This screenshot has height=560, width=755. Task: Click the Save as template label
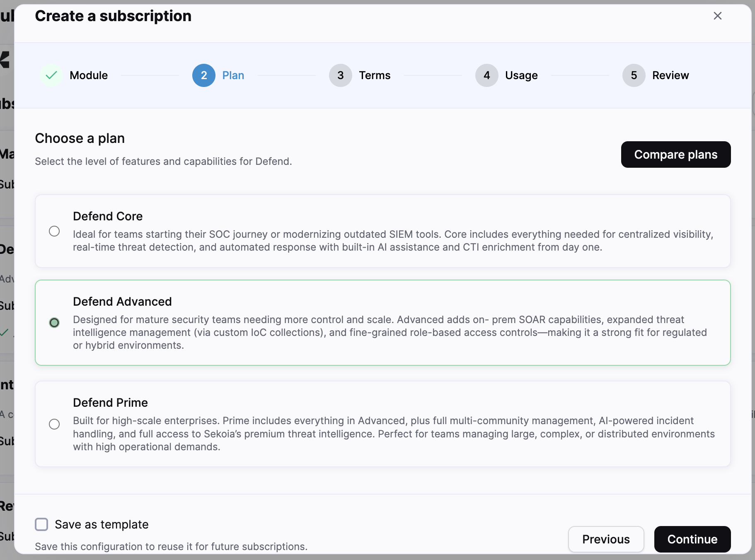102,524
